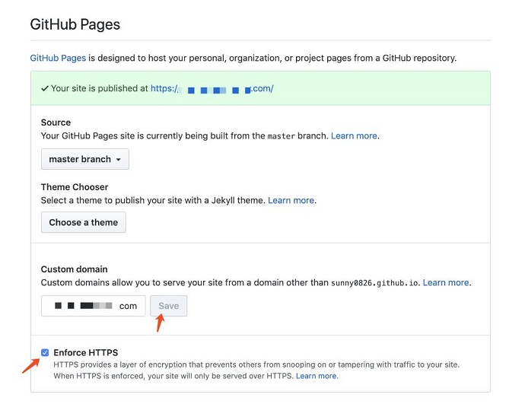Open the blue GitHub Pages intro link
The width and height of the screenshot is (525, 420).
58,58
